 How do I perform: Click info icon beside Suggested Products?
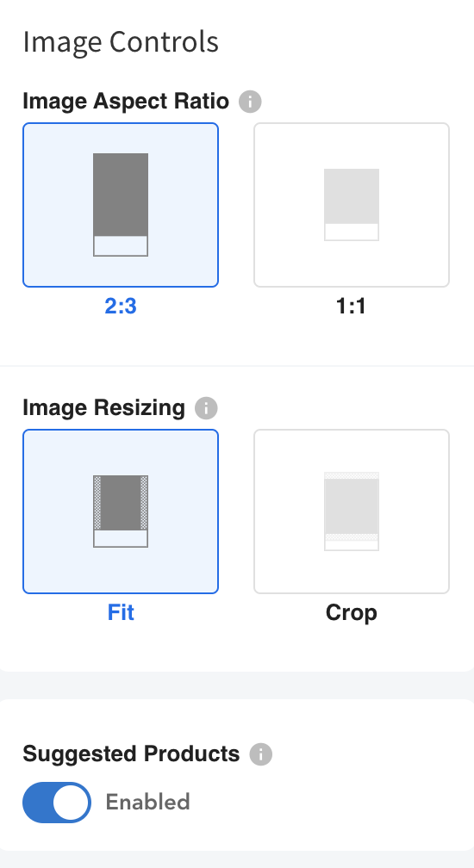pyautogui.click(x=261, y=754)
